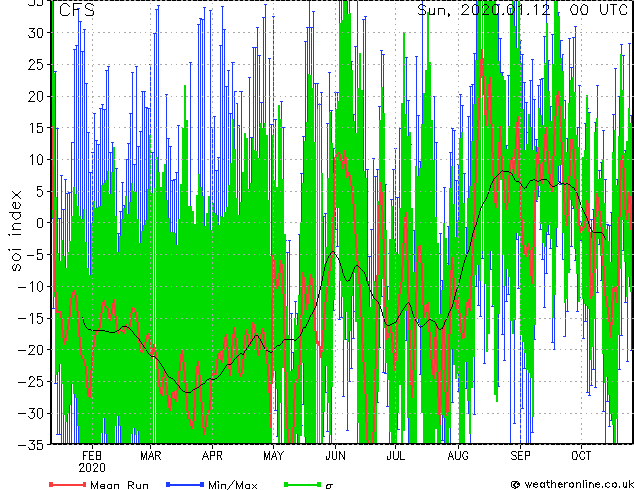Click the blue Min/Max legend line
This screenshot has height=490, width=634.
click(x=185, y=484)
